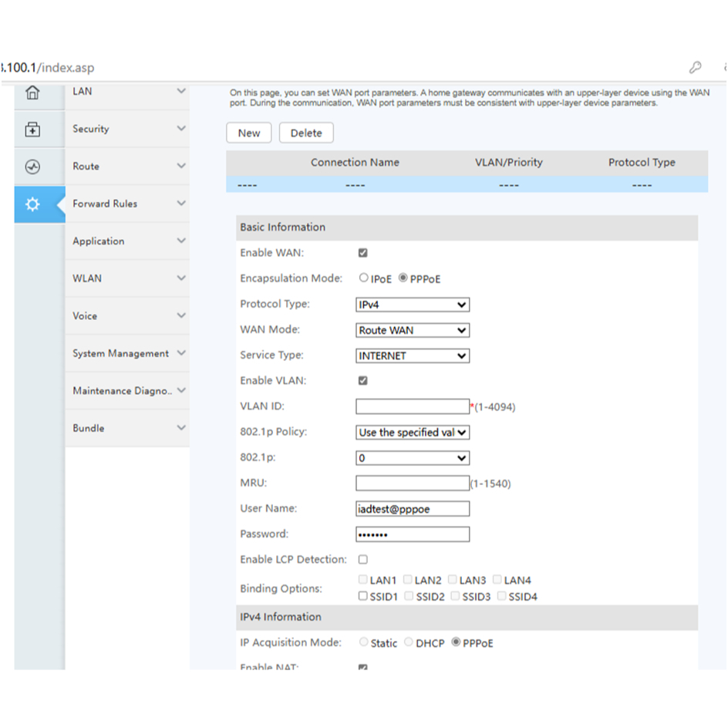Viewport: 728px width, 728px height.
Task: Expand the WLAN menu chevron
Action: [x=181, y=278]
